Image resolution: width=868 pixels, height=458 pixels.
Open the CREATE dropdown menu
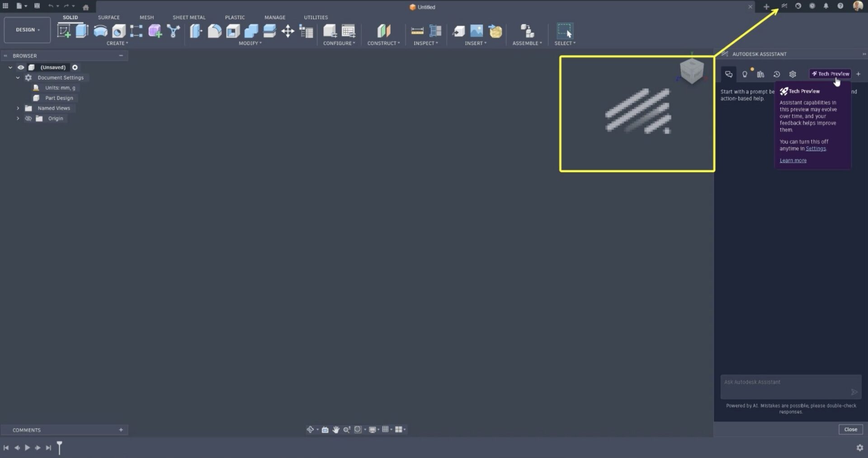tap(117, 43)
